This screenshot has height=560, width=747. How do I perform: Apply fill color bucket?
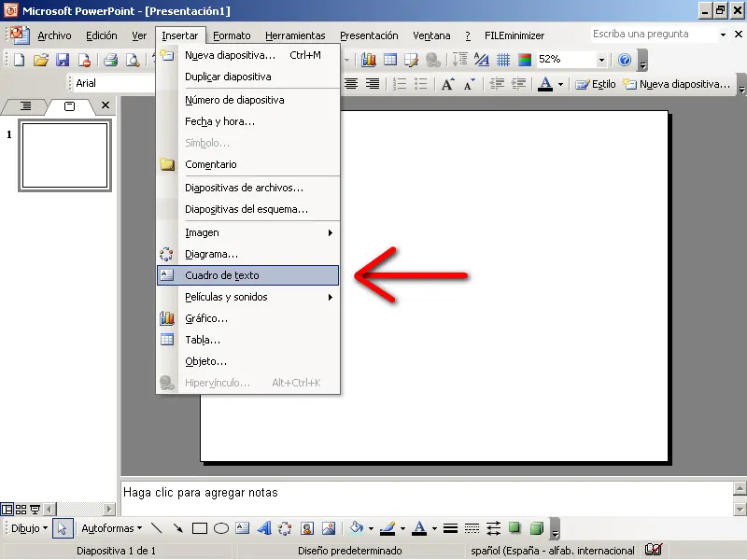[x=357, y=528]
